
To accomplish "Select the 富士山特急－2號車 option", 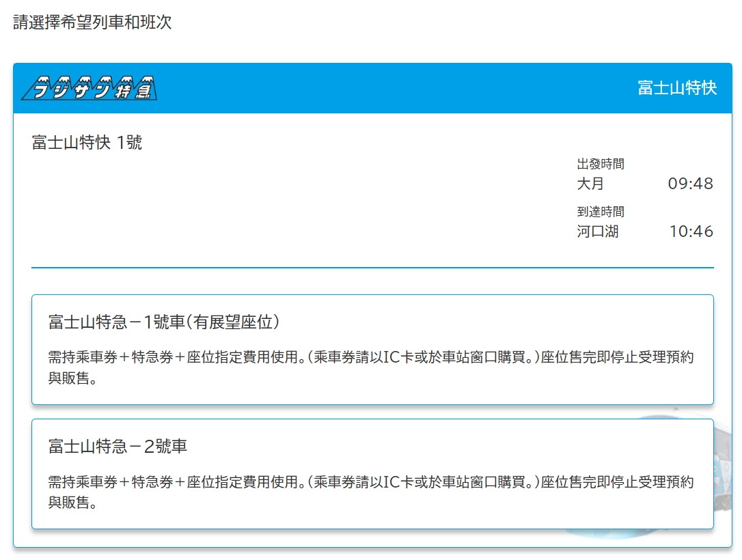I will click(372, 474).
